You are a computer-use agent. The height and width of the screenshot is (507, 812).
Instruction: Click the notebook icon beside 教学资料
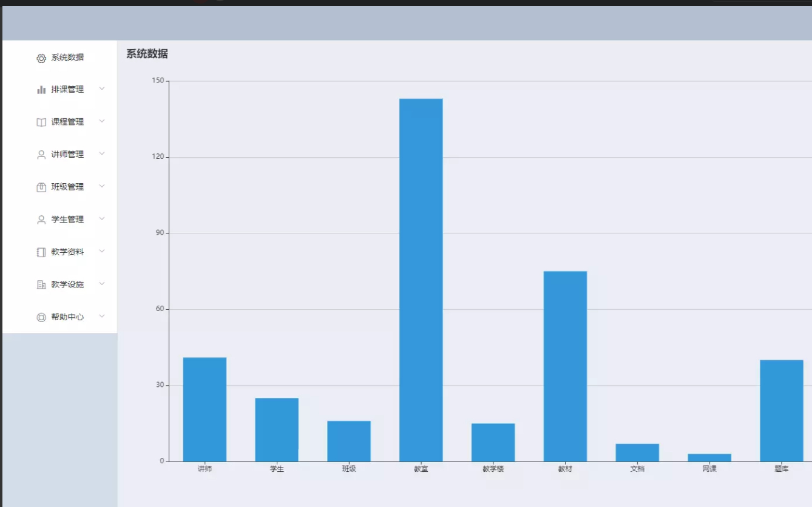(x=41, y=252)
